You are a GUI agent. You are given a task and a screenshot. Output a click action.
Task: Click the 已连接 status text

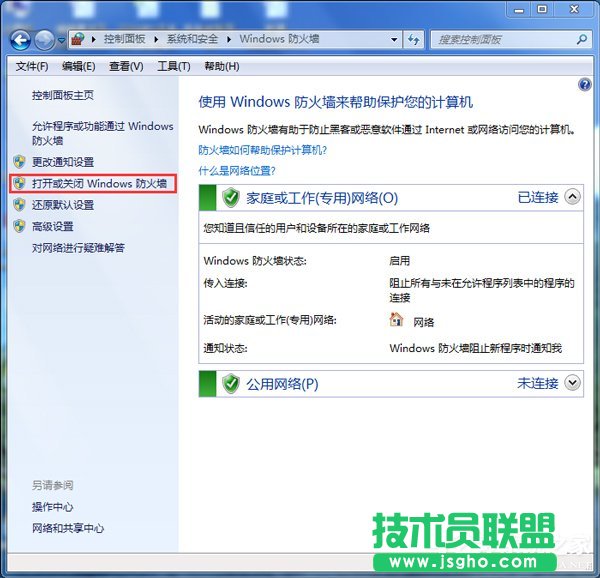click(x=538, y=197)
